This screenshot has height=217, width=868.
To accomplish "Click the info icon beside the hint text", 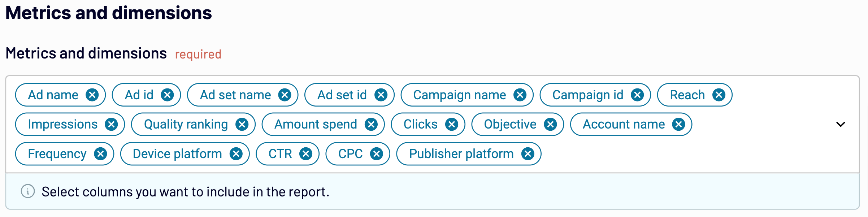I will coord(28,191).
